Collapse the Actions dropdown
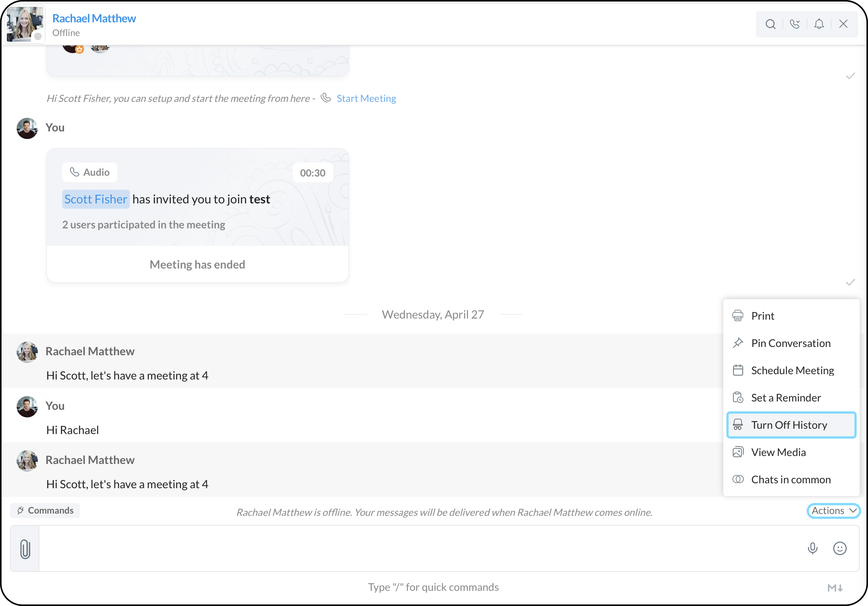 [x=834, y=511]
